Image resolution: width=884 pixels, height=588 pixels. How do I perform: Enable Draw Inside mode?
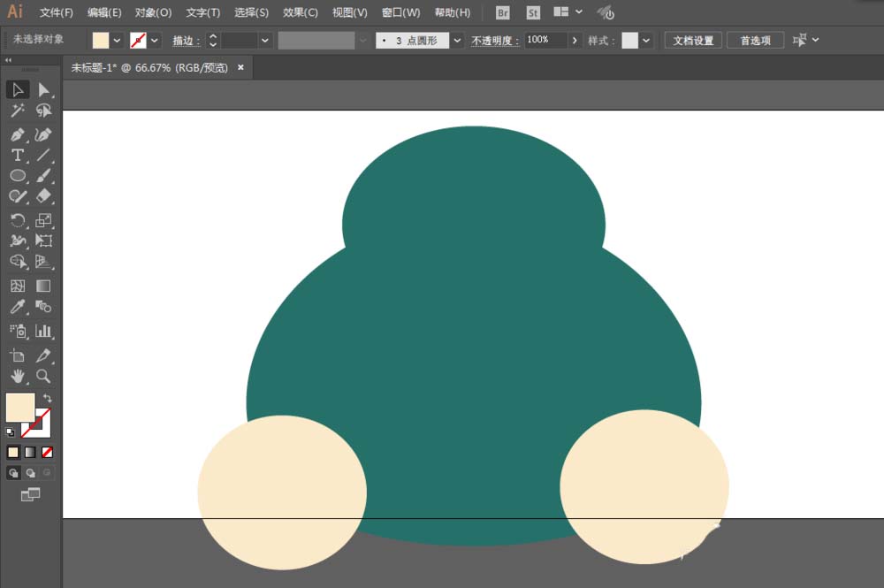(x=48, y=473)
